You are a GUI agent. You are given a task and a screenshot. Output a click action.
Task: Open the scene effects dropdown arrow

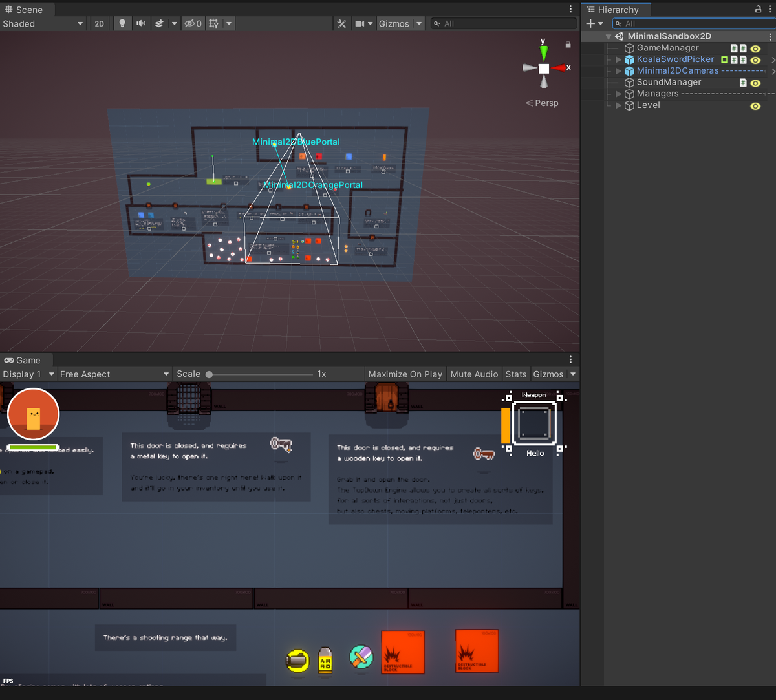click(x=174, y=23)
